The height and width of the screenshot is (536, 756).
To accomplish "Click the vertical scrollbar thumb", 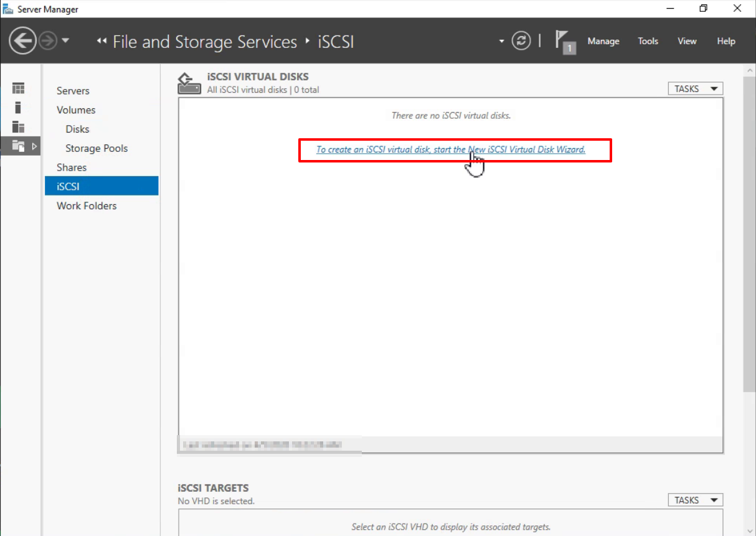I will coord(749,235).
